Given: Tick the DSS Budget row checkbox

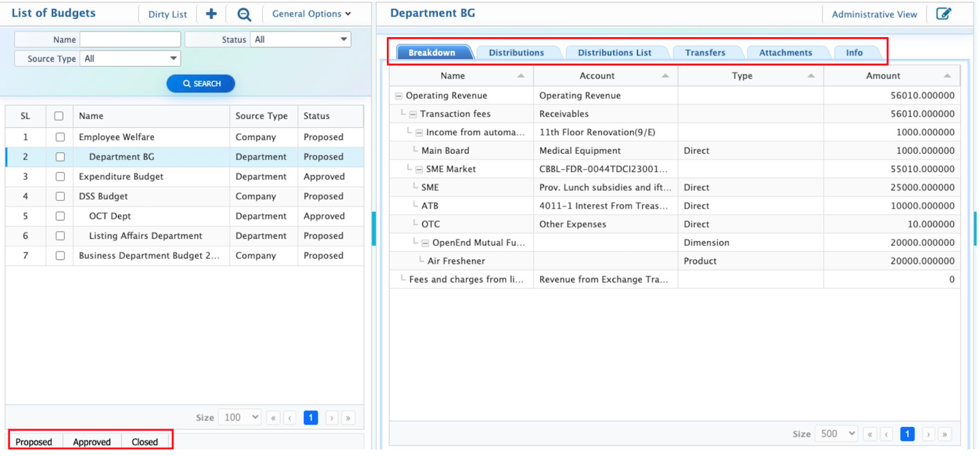Looking at the screenshot, I should point(60,197).
